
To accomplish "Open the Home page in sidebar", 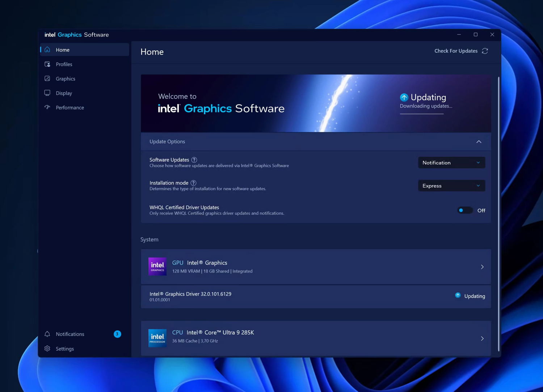I will (85, 50).
